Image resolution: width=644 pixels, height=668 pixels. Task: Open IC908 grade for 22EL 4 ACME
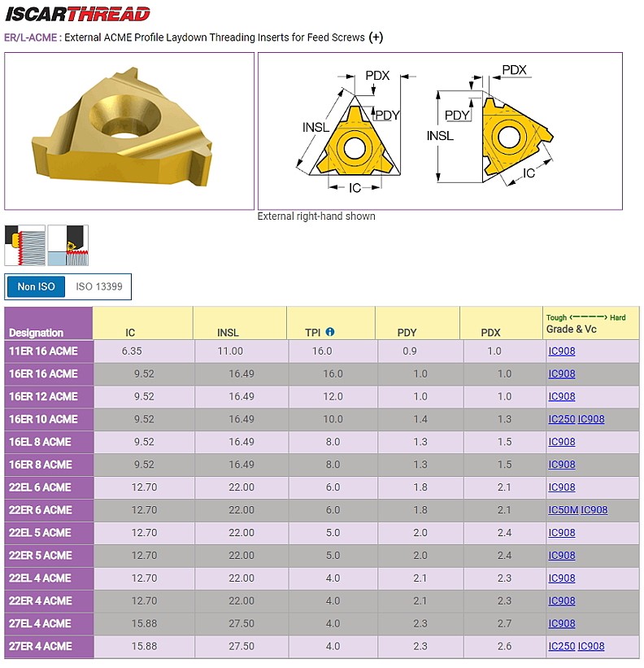pyautogui.click(x=561, y=578)
